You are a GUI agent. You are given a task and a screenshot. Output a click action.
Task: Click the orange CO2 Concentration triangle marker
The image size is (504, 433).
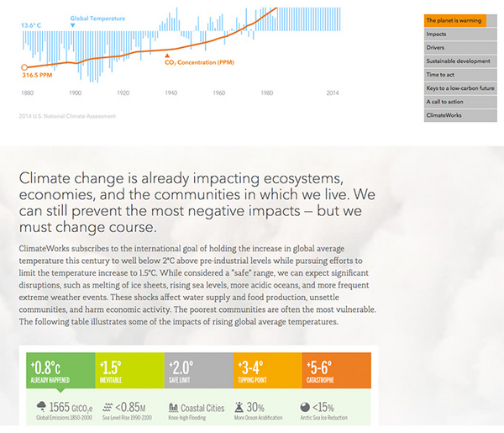pos(169,55)
